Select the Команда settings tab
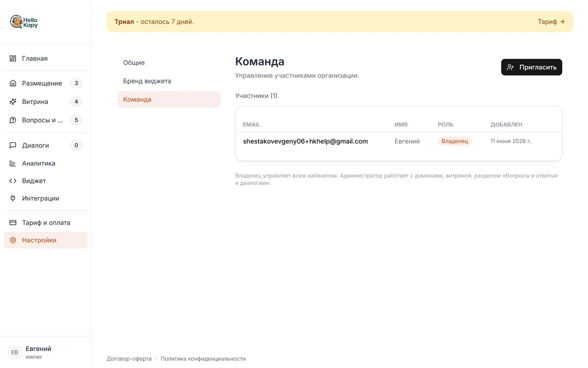588x368 pixels. 169,99
